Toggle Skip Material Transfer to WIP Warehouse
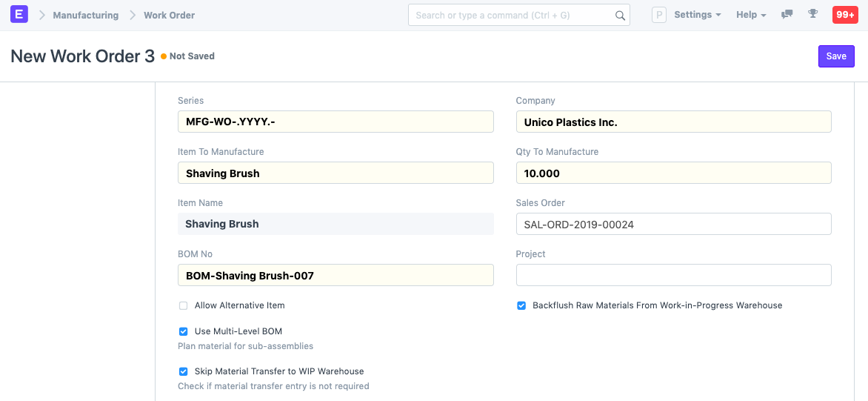The image size is (868, 401). pyautogui.click(x=184, y=371)
